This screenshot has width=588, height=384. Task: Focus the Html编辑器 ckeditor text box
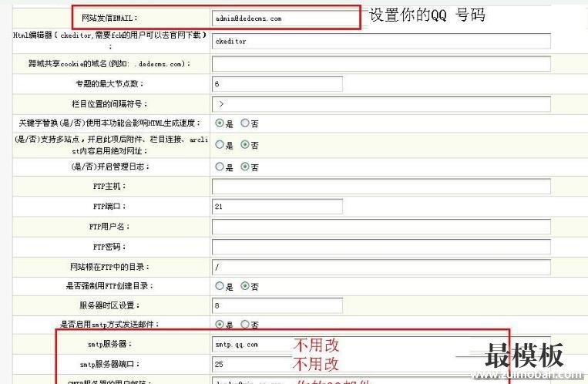tap(381, 42)
